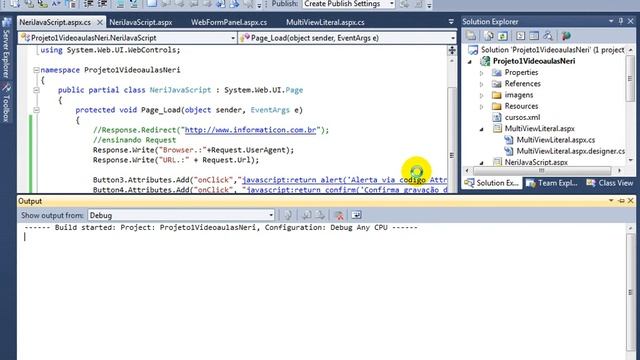The image size is (640, 360).
Task: Click the Toolbox sidebar tab
Action: pyautogui.click(x=6, y=102)
